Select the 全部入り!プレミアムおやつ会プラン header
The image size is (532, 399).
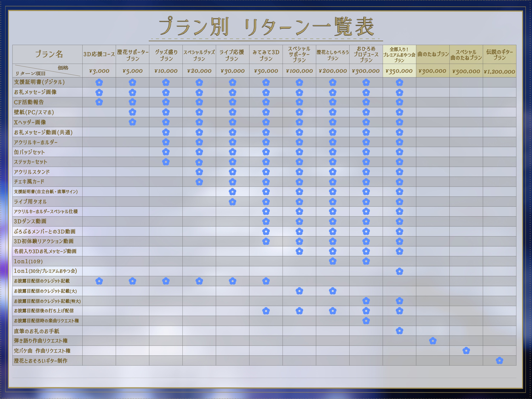[x=400, y=54]
